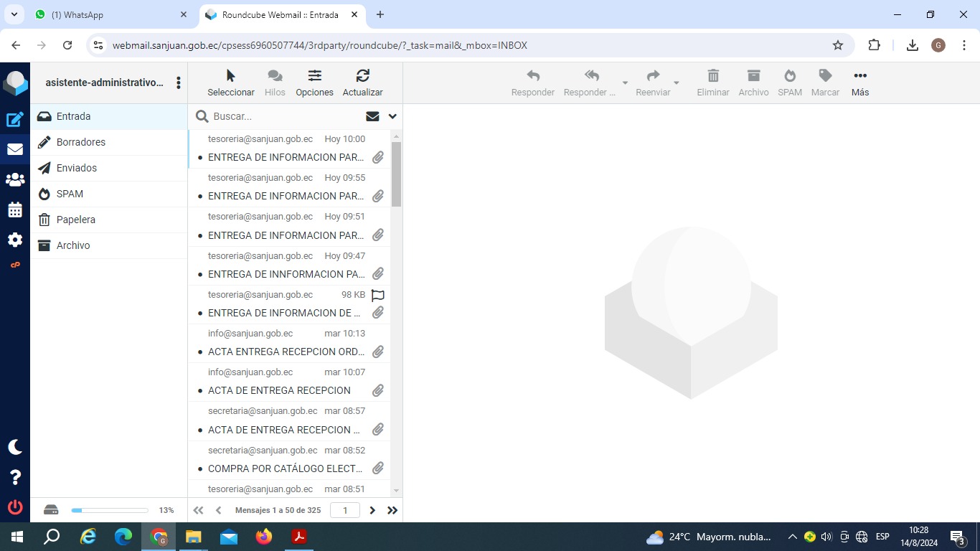Open the Opciones list options menu
980x551 pixels.
[x=314, y=83]
